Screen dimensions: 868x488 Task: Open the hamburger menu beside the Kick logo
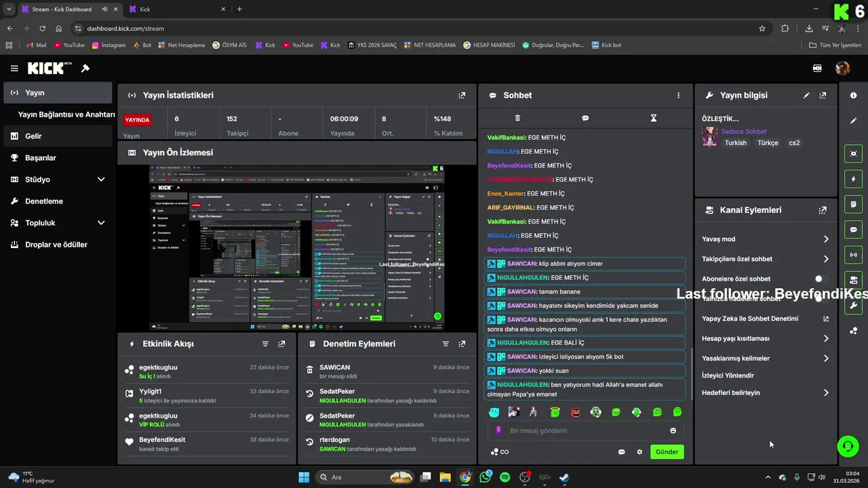(14, 68)
